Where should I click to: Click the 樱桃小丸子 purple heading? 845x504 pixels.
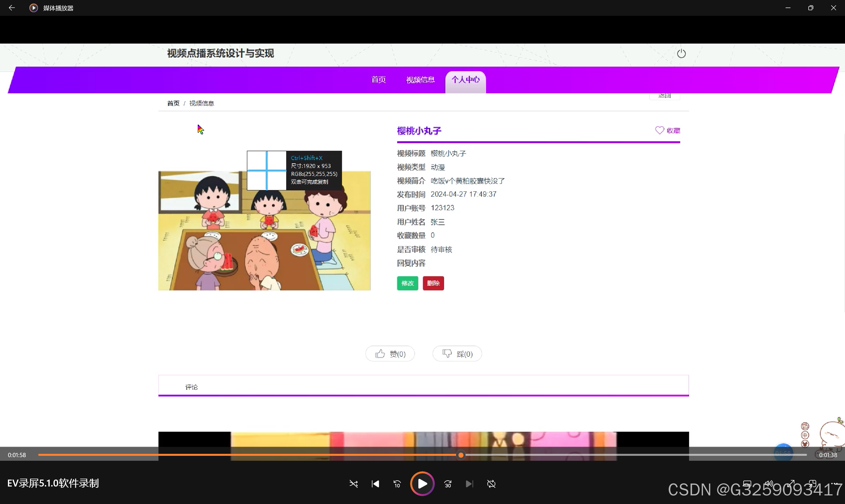click(419, 131)
